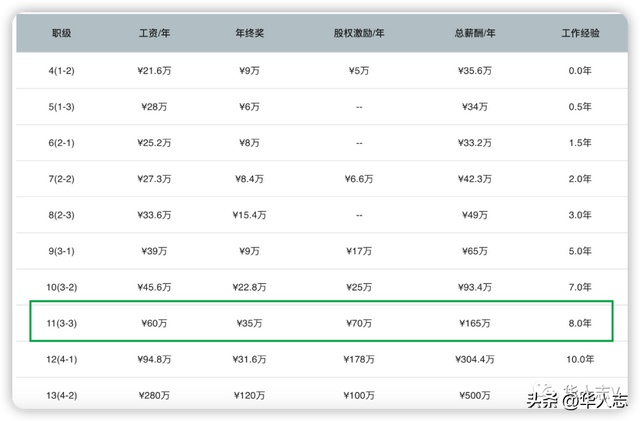Select the 5(1-3) level cell
640x421 pixels.
click(x=61, y=107)
